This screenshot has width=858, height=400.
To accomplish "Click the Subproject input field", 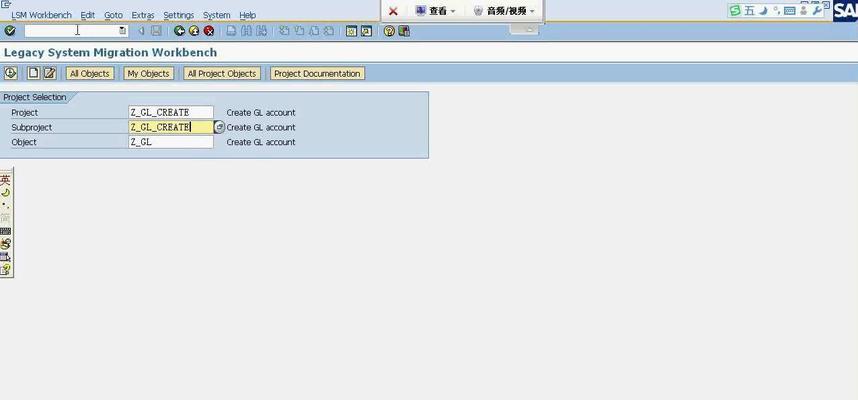I will 171,127.
